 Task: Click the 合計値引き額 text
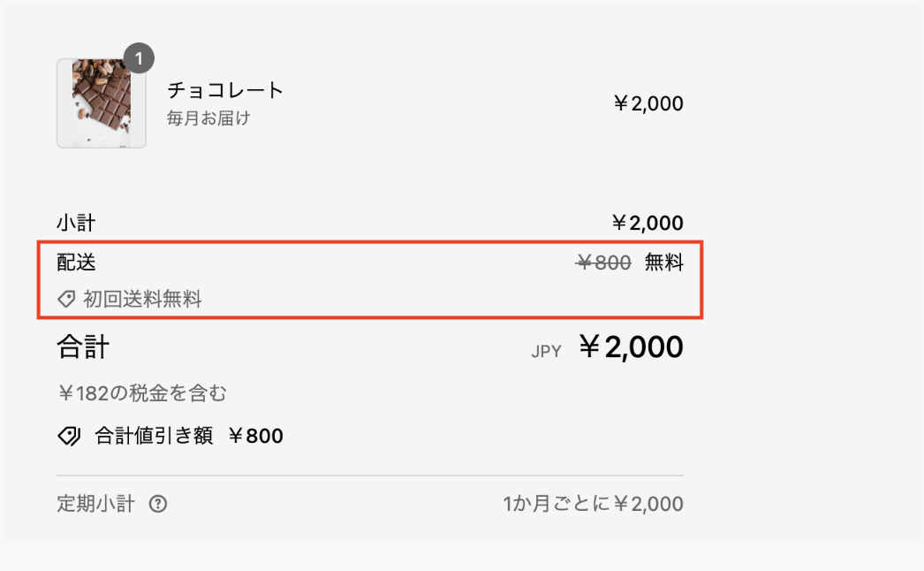(x=154, y=436)
